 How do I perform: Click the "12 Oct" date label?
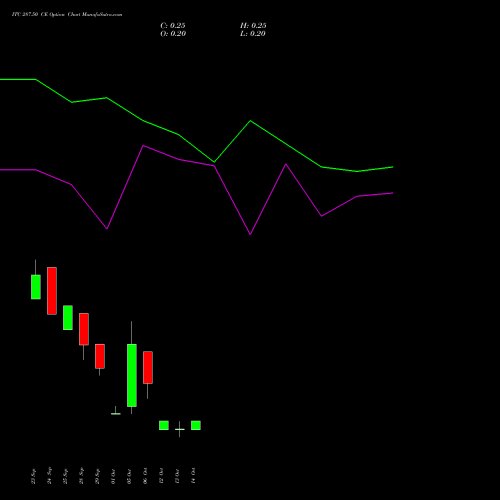click(x=161, y=476)
